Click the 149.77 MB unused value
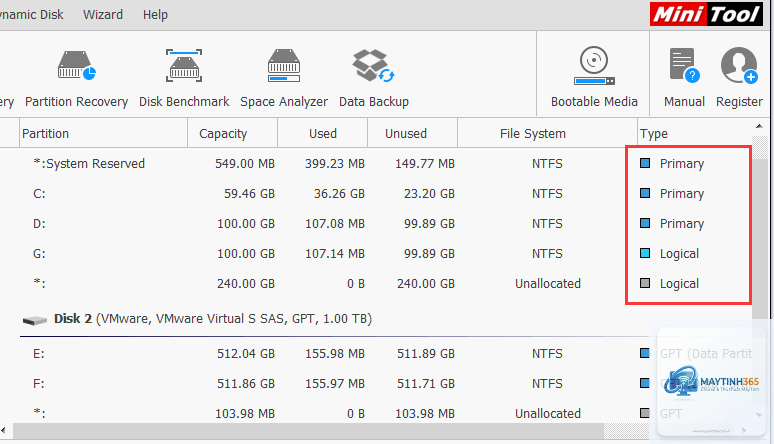The image size is (774, 444). [x=425, y=163]
